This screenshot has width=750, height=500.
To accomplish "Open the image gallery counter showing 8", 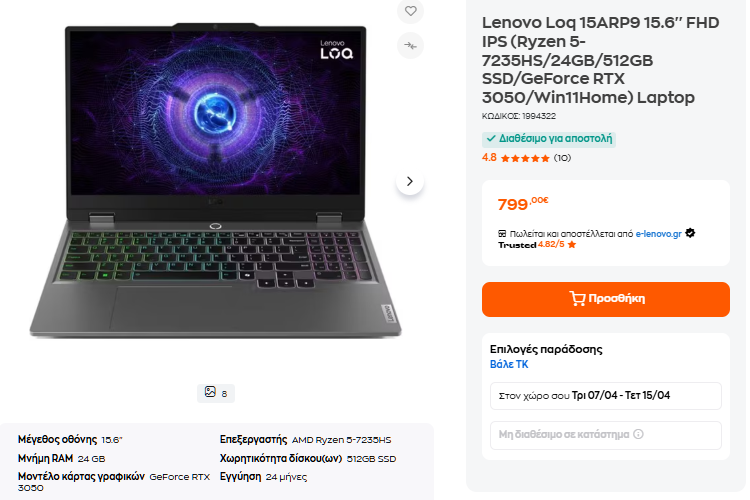I will (215, 392).
